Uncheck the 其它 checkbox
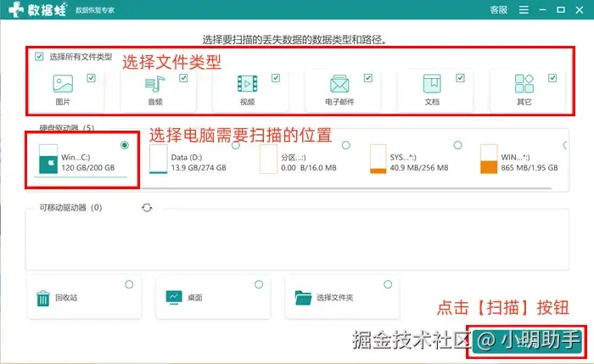 tap(552, 78)
